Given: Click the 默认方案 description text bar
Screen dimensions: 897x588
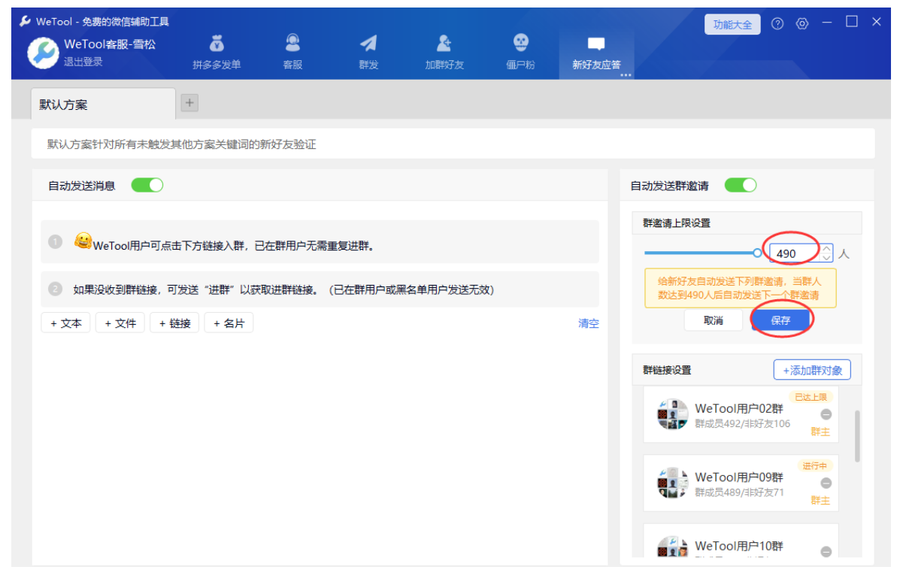Looking at the screenshot, I should 453,144.
